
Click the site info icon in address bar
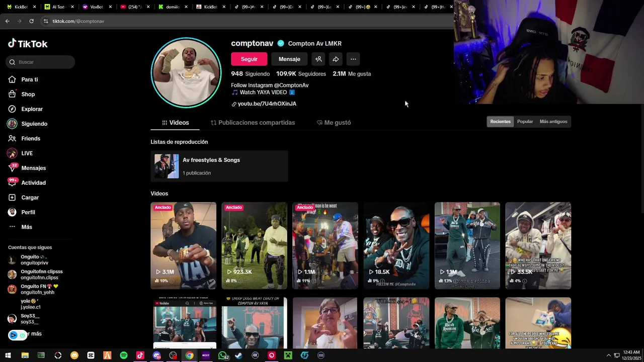tap(46, 21)
